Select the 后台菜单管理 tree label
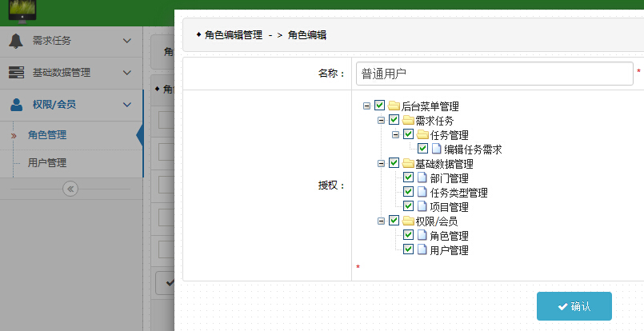The width and height of the screenshot is (644, 331). pos(430,106)
